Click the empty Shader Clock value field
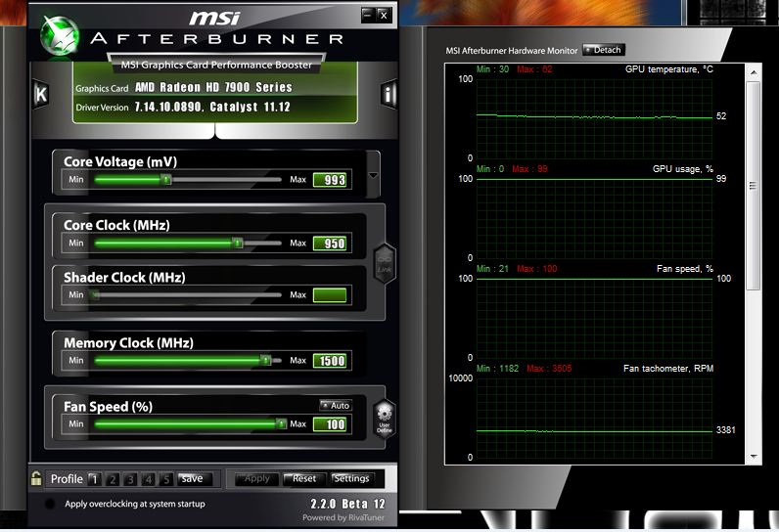779x532 pixels. tap(330, 294)
